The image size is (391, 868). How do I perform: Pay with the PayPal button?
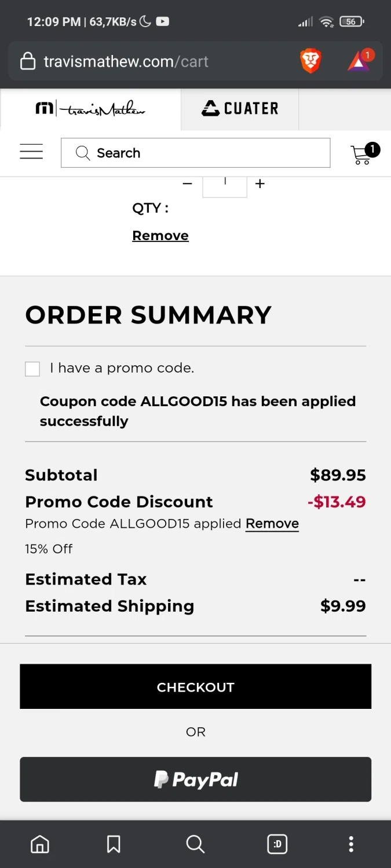pos(195,779)
